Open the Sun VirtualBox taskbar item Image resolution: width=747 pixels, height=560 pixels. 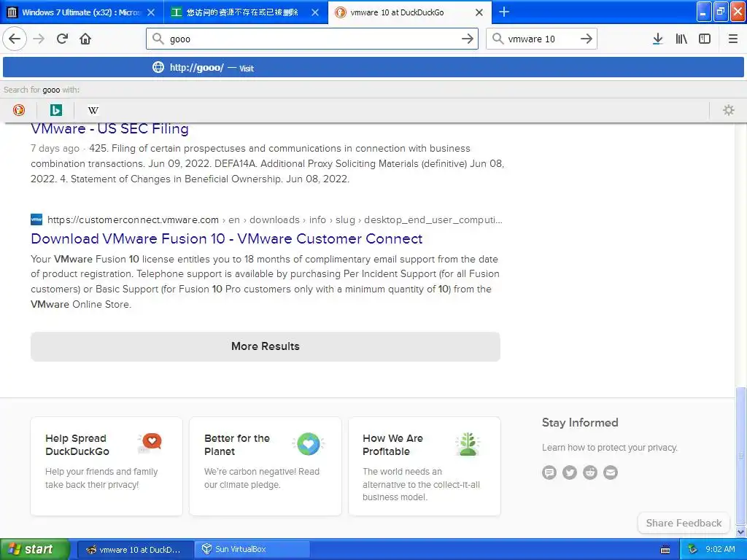(252, 549)
